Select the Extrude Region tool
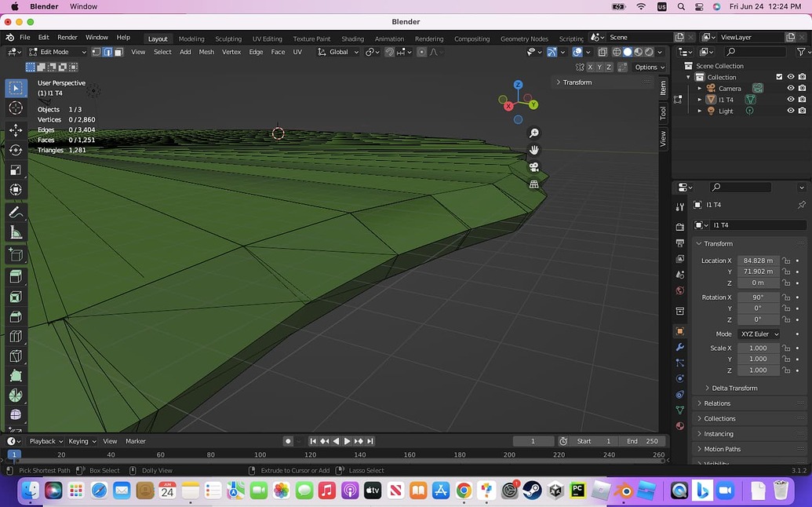Image resolution: width=812 pixels, height=507 pixels. (x=16, y=276)
